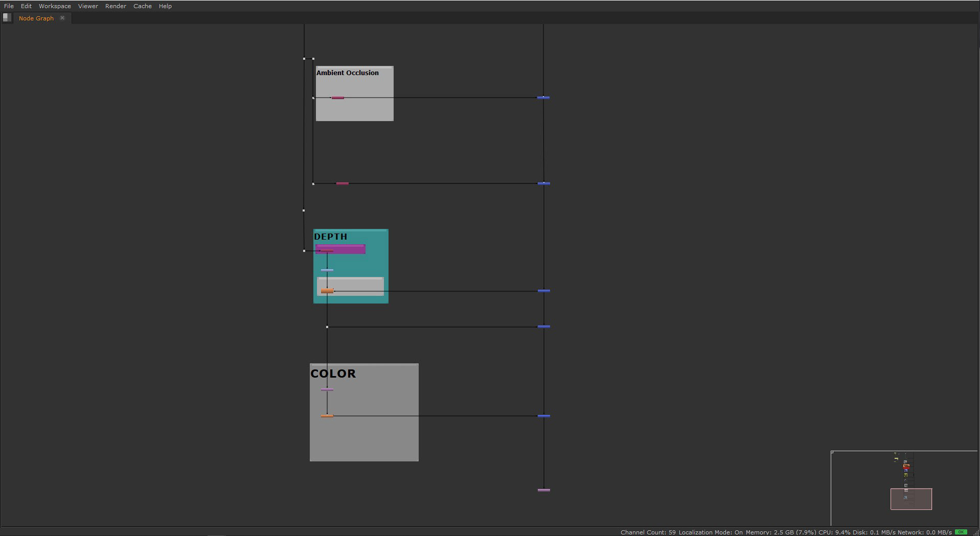This screenshot has width=980, height=536.
Task: Select the top-left dot node above Ambient Occlusion
Action: coord(304,59)
